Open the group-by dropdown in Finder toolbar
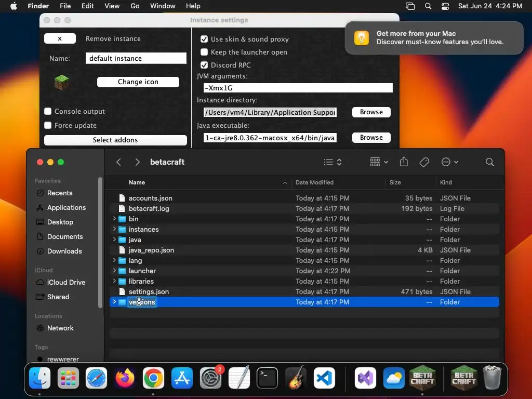 click(x=379, y=162)
